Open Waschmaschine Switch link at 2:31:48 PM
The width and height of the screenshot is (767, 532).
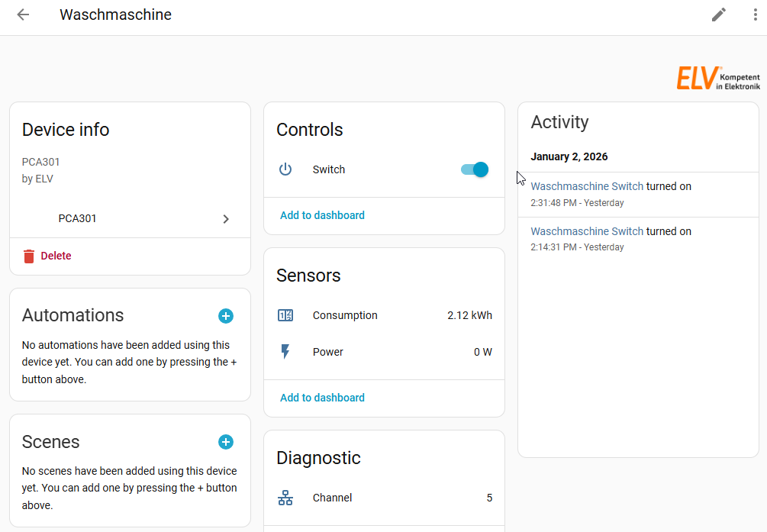coord(587,186)
